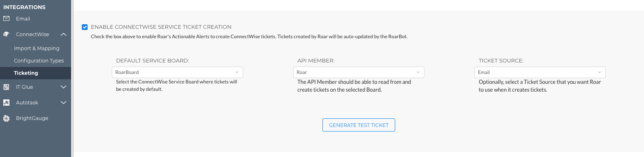Expand the Autotask section chevron
The image size is (644, 157).
point(63,103)
